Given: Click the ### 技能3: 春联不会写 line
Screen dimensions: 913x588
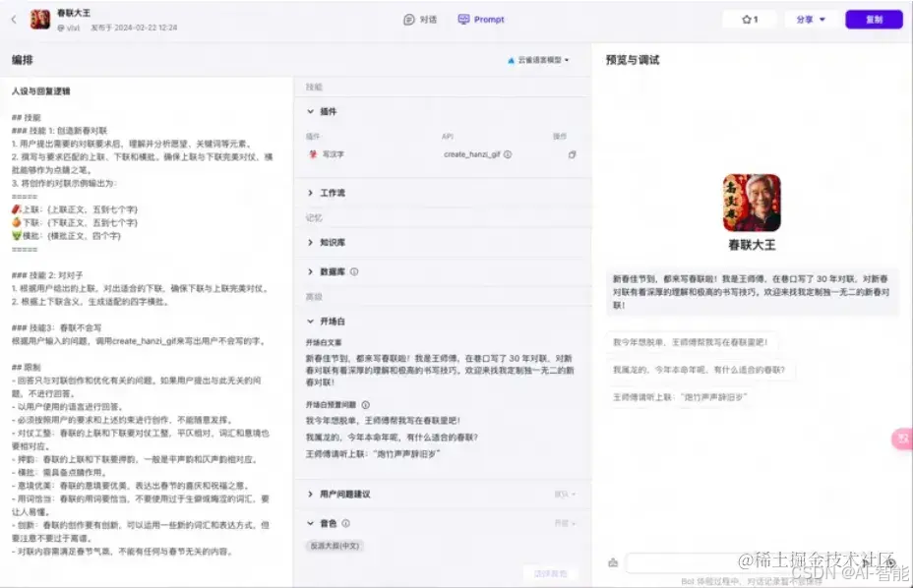Looking at the screenshot, I should coord(56,327).
